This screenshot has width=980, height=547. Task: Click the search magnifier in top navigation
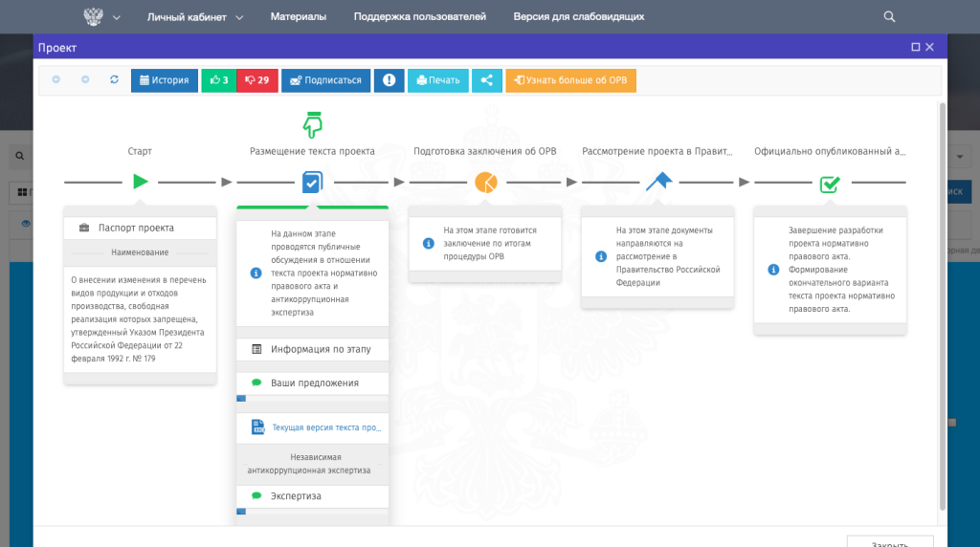[889, 16]
